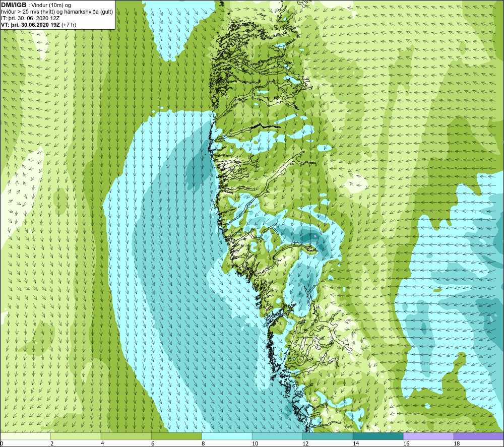Click the scale label '6'
504x447 pixels.
pos(153,444)
